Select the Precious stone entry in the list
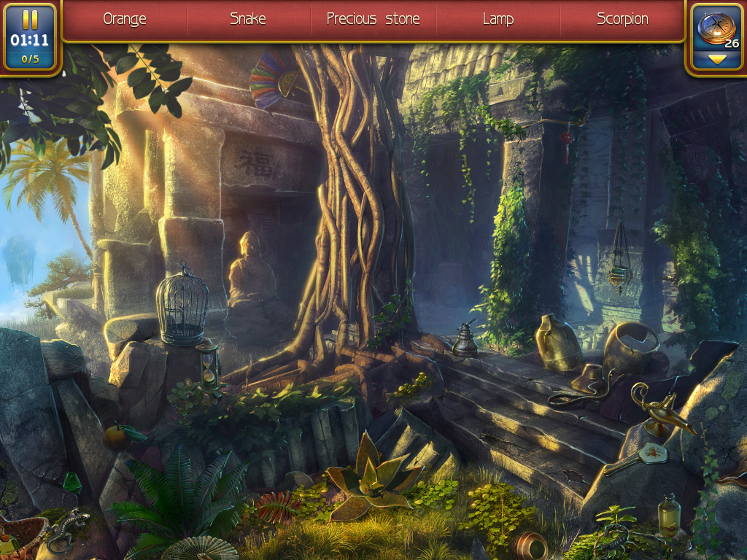The width and height of the screenshot is (747, 560). click(373, 19)
